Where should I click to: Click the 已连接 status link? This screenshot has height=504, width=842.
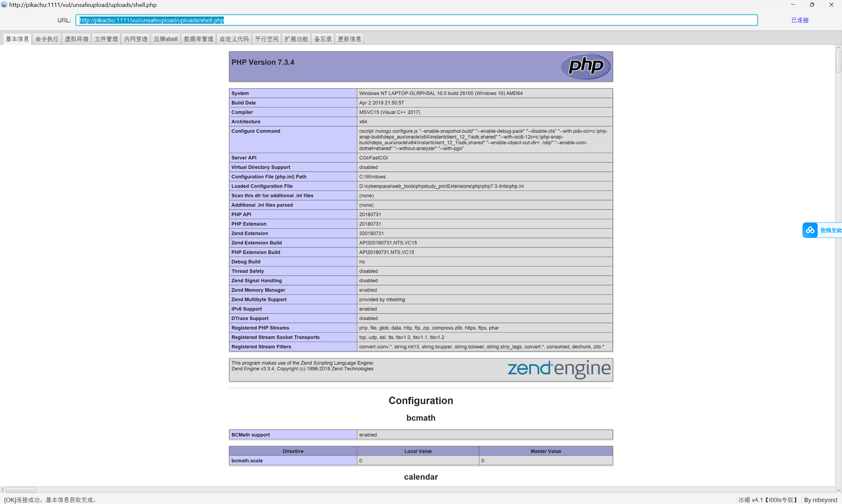[x=800, y=20]
